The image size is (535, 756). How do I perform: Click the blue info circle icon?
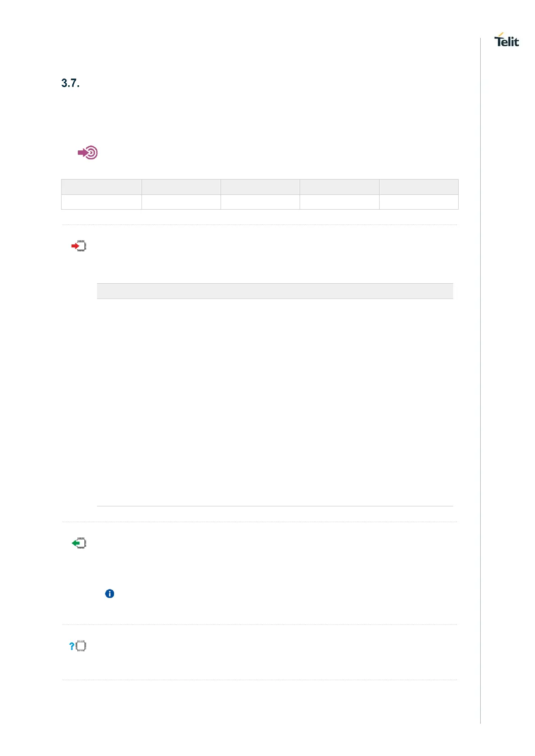pyautogui.click(x=110, y=593)
